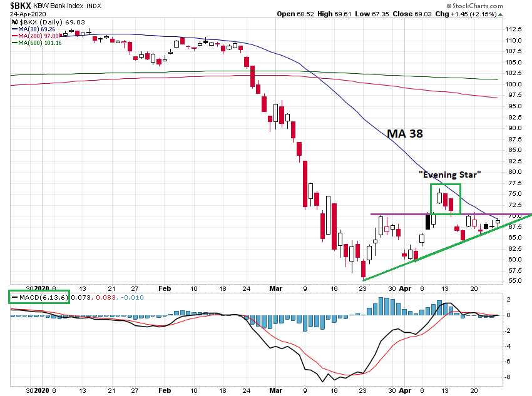Click the '$BKX (Daily) 69.03' legend entry
Image resolution: width=532 pixels, height=396 pixels.
coord(52,23)
